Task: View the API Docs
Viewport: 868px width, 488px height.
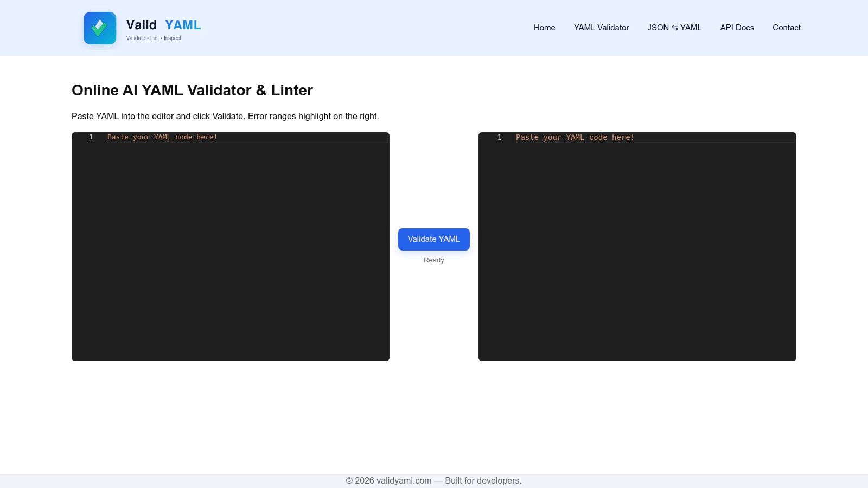Action: coord(736,28)
